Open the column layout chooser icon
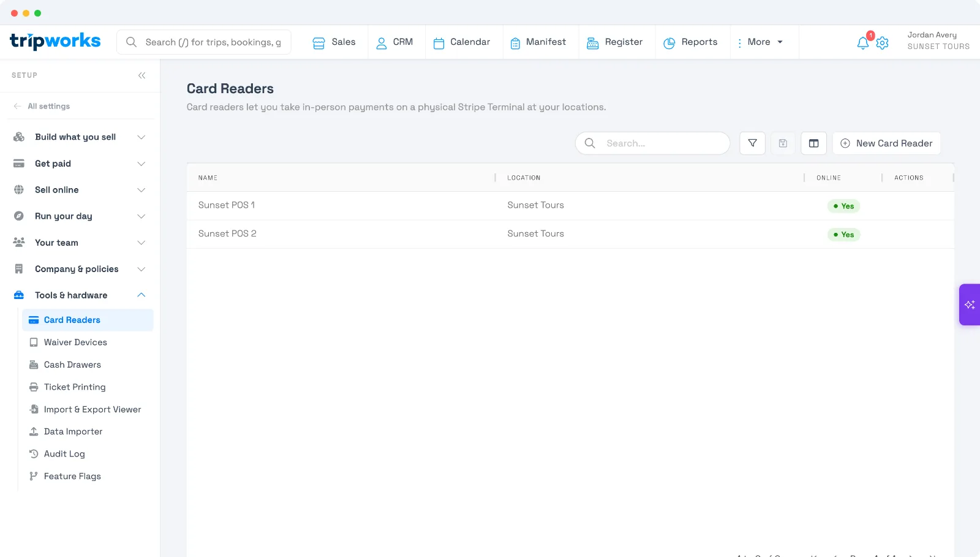Viewport: 980px width, 557px height. (813, 143)
